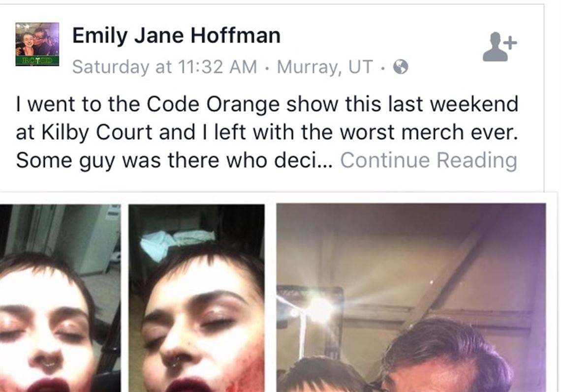Click the Murray, UT location link

(x=324, y=66)
